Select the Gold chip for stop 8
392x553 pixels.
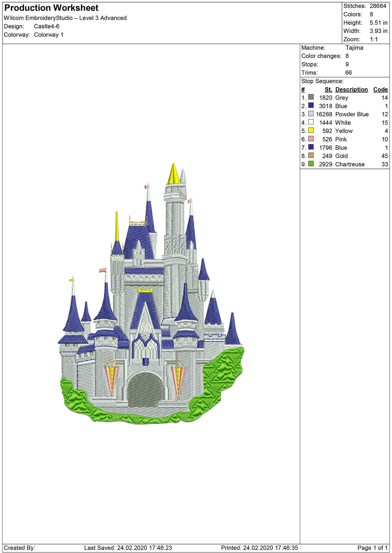click(310, 156)
